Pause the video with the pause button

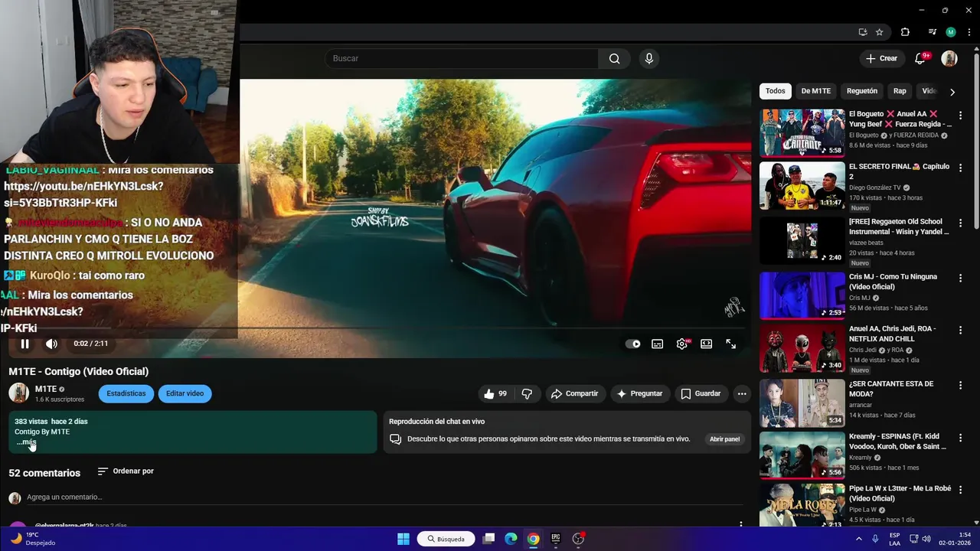[24, 344]
